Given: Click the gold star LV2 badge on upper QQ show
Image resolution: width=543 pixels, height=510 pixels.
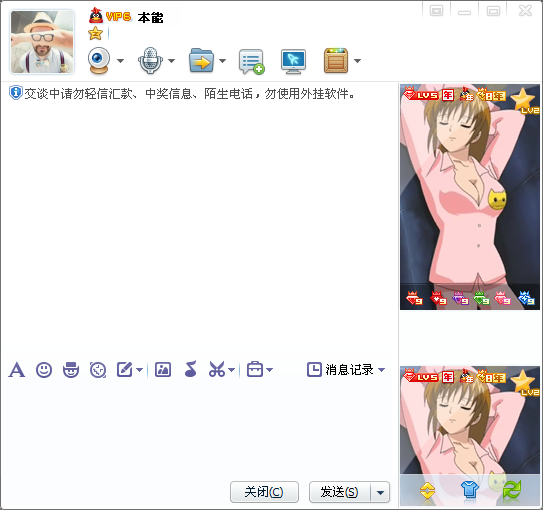Looking at the screenshot, I should tap(524, 101).
